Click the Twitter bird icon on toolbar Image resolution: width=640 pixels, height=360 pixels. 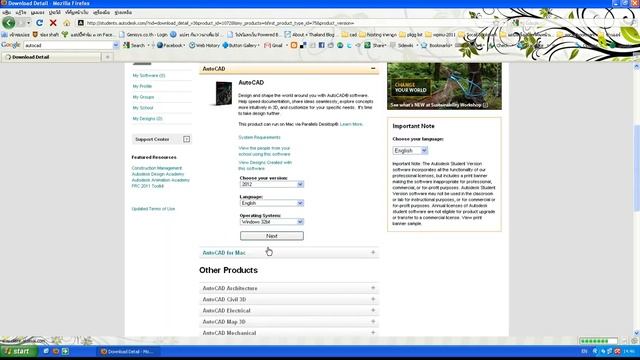tap(349, 45)
